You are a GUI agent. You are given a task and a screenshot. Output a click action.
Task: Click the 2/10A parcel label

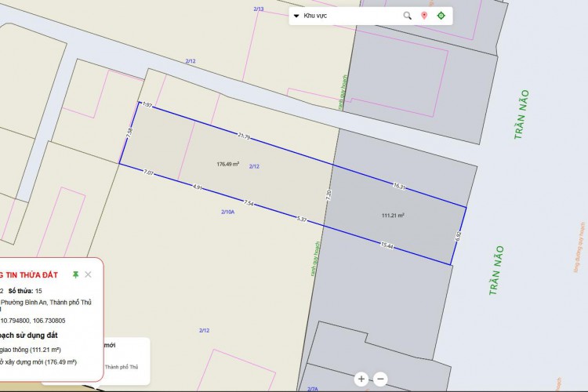coord(228,212)
